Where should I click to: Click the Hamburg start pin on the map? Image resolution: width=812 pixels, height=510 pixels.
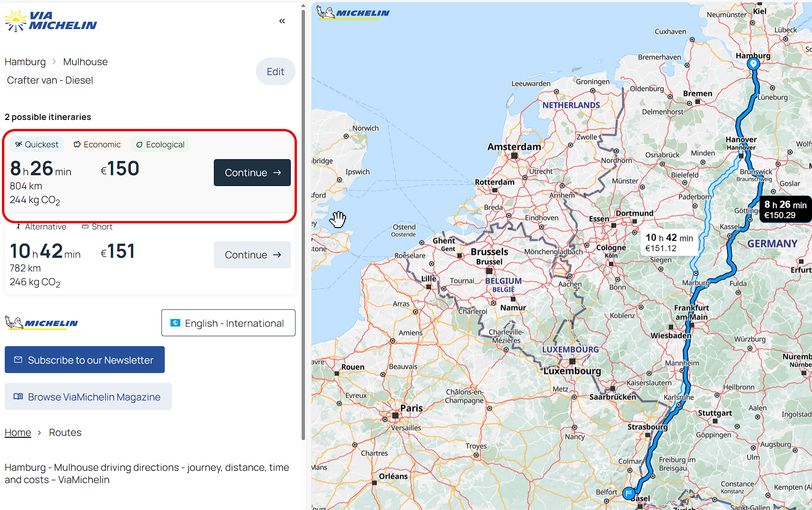753,63
